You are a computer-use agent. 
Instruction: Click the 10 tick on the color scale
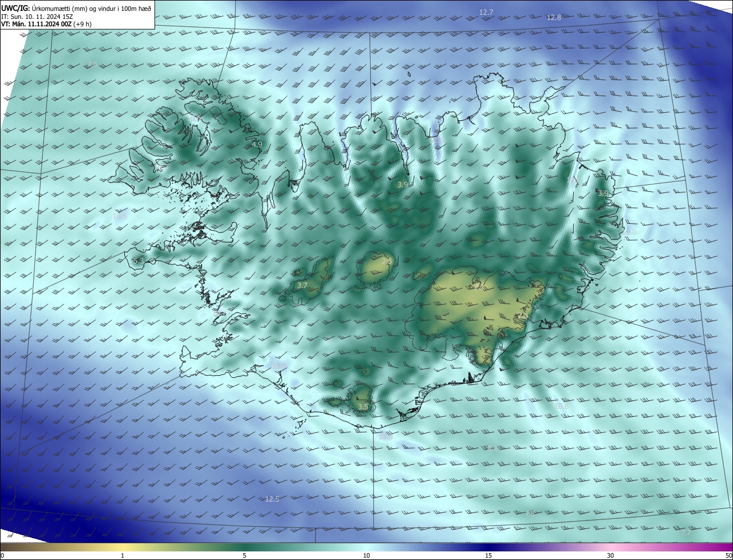pos(366,555)
